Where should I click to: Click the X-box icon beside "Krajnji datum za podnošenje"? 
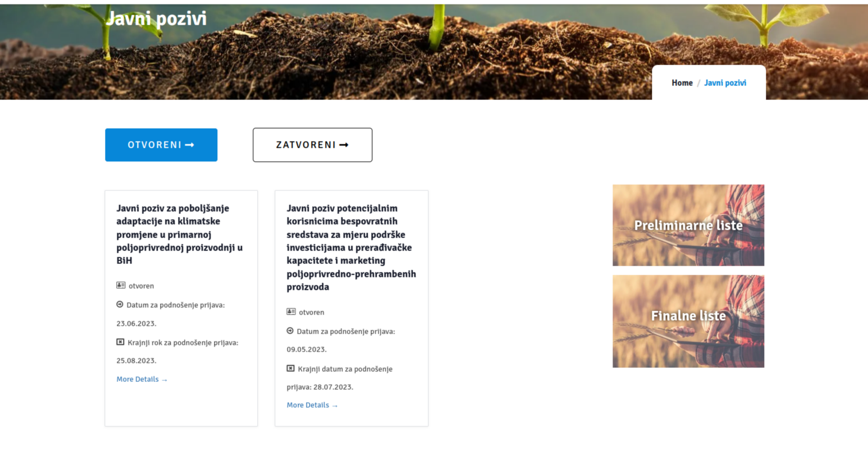point(290,368)
